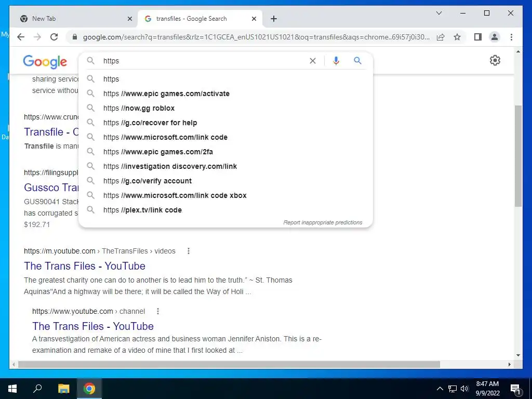Viewport: 532px width, 399px height.
Task: Click Chrome icon in taskbar
Action: pyautogui.click(x=89, y=389)
